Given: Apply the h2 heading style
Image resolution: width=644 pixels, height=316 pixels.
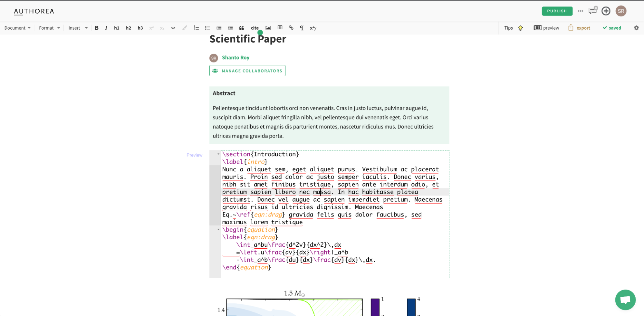Looking at the screenshot, I should point(128,28).
